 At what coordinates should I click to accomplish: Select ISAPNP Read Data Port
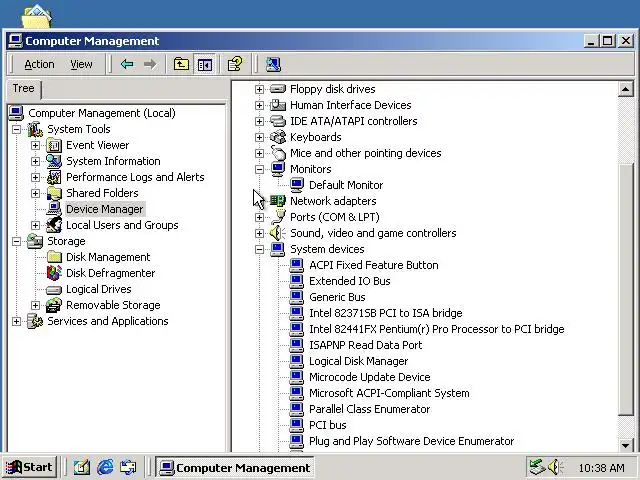click(365, 345)
